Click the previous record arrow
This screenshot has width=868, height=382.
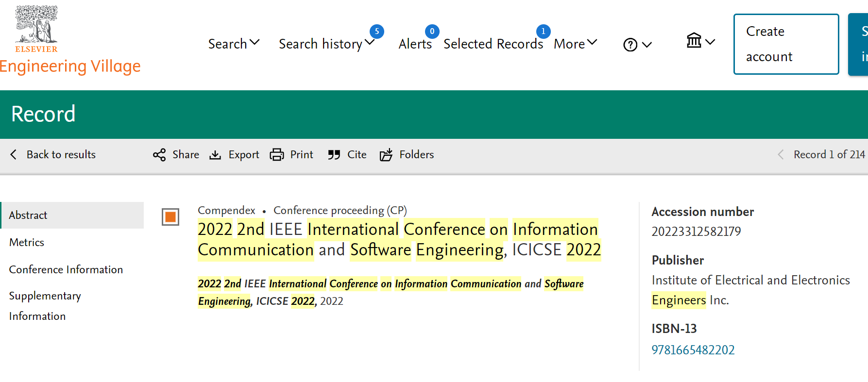[781, 154]
